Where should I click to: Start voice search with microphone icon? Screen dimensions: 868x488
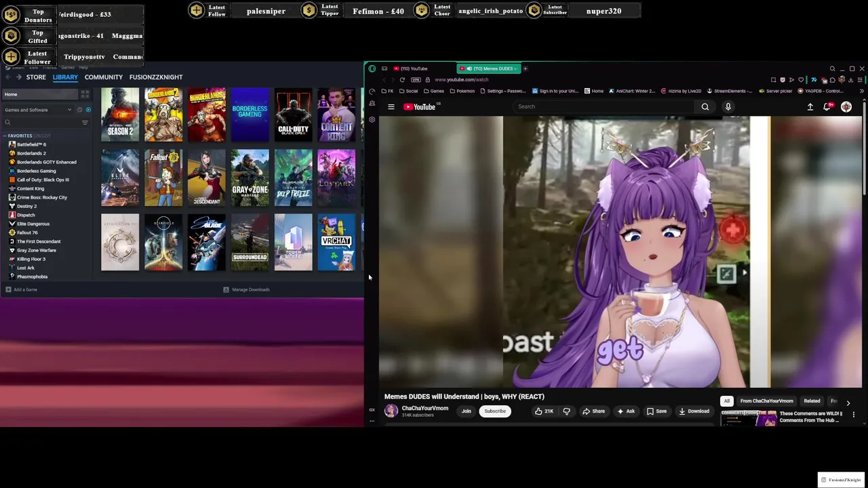[728, 106]
